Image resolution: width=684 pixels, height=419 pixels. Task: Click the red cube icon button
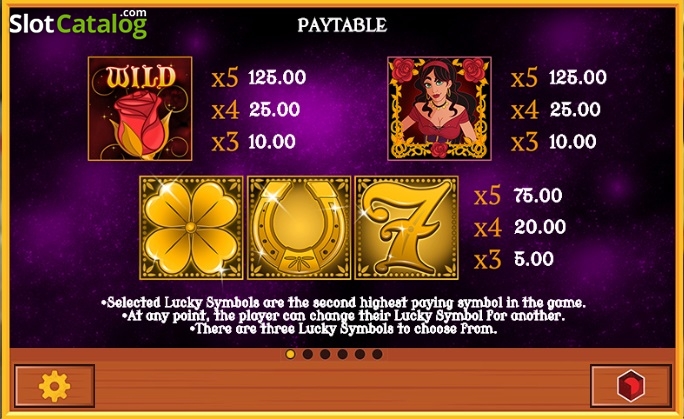tap(631, 386)
